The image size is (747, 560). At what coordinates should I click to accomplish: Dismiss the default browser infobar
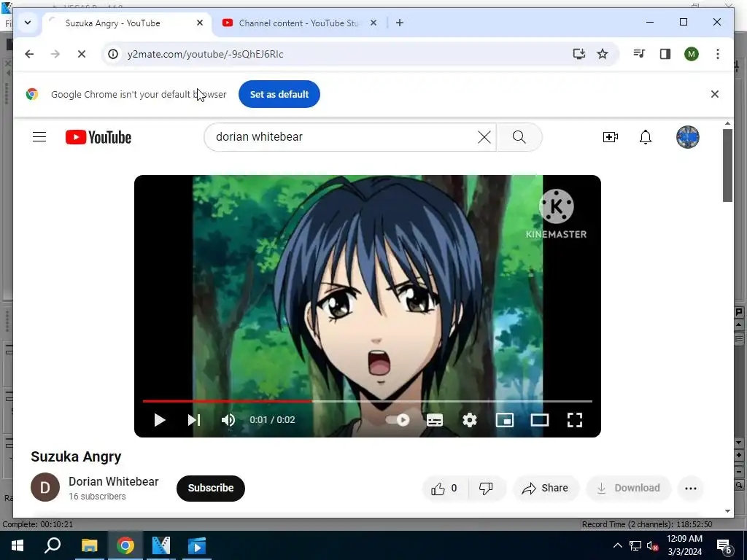[x=715, y=94]
